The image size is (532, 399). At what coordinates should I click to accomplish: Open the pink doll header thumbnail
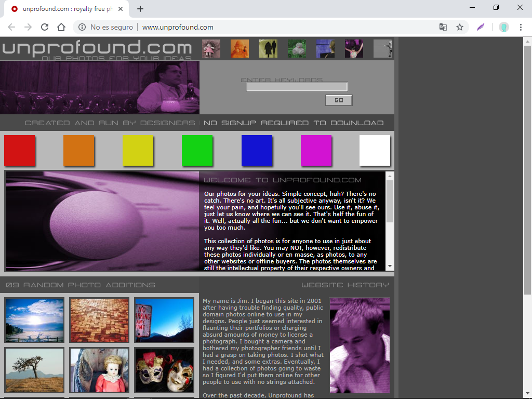[211, 48]
